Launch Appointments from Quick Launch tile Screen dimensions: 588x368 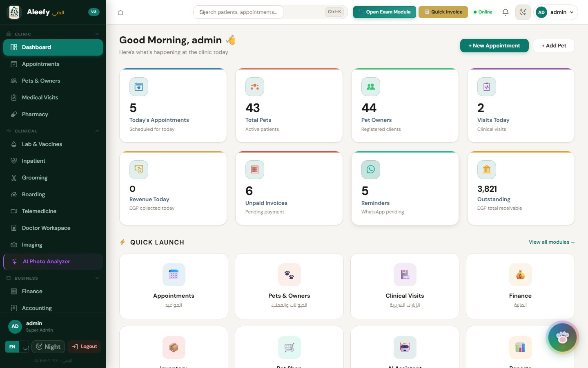point(174,286)
